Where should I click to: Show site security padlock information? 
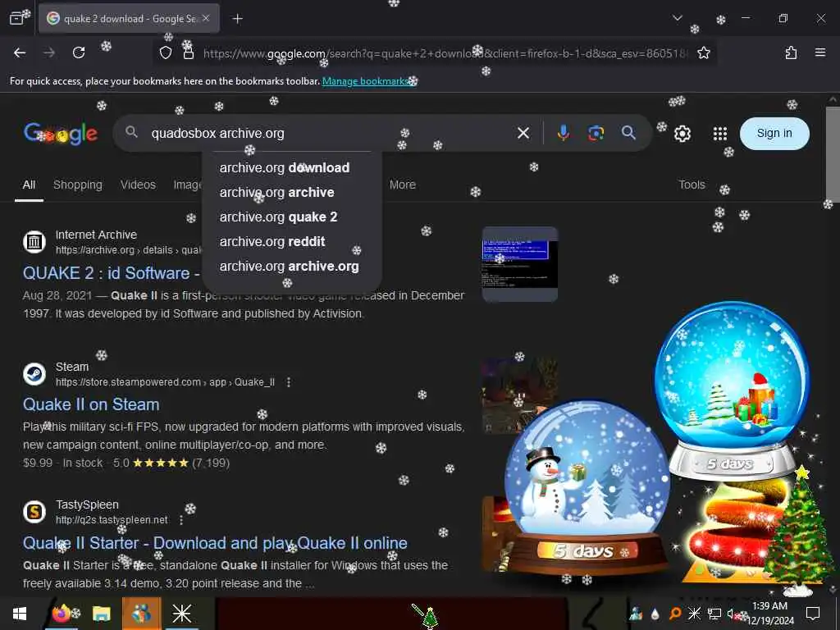tap(189, 52)
